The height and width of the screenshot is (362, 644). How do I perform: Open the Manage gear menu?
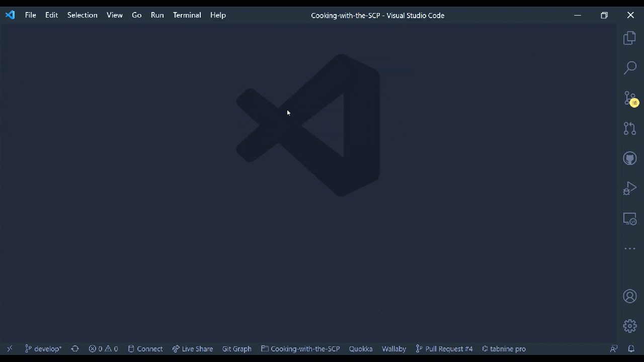click(630, 326)
